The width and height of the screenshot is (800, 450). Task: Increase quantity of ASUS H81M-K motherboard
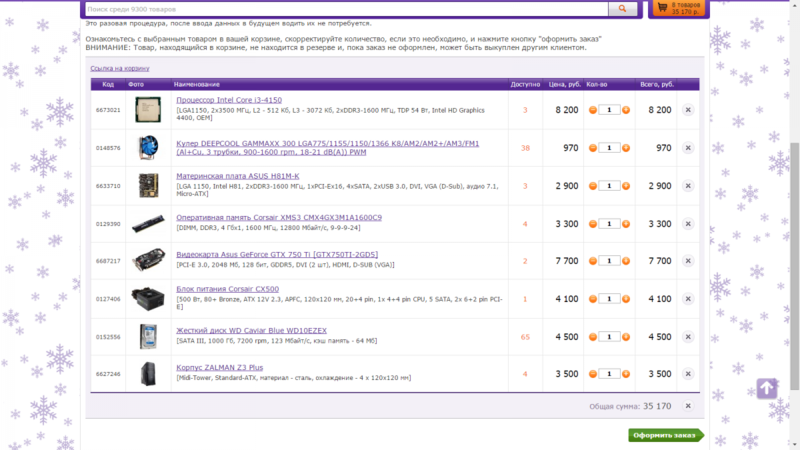626,186
